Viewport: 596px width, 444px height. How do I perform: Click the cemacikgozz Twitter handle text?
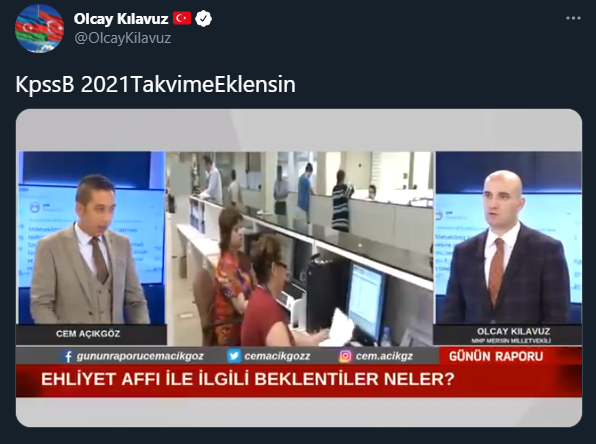point(277,356)
